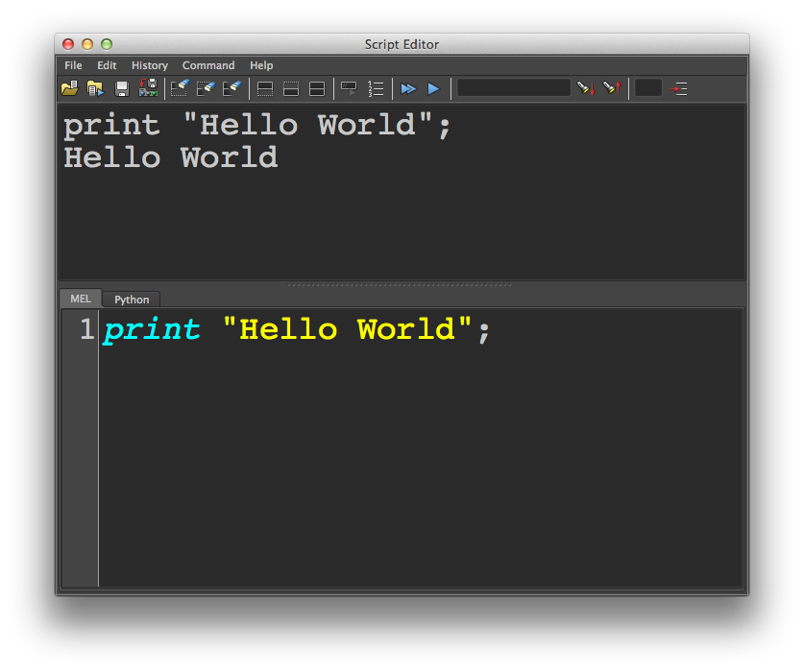Search upward using the flashlight-up icon
The height and width of the screenshot is (672, 804).
pos(611,88)
